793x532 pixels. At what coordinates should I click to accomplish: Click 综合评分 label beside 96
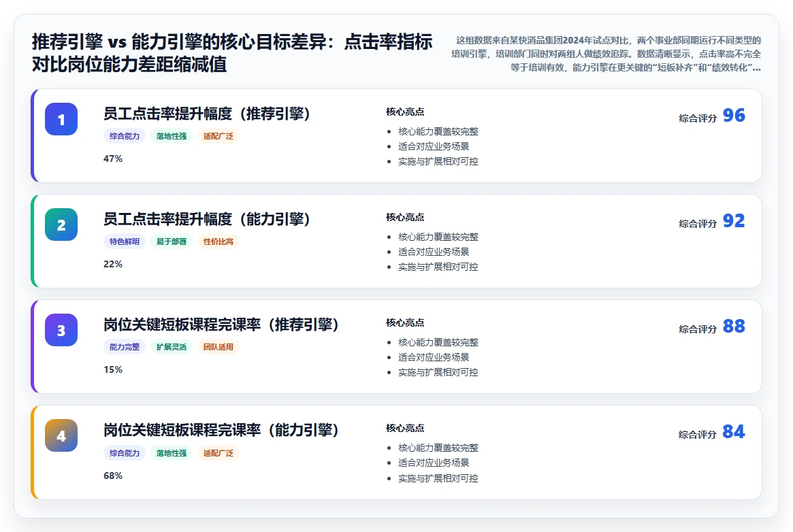tap(698, 118)
